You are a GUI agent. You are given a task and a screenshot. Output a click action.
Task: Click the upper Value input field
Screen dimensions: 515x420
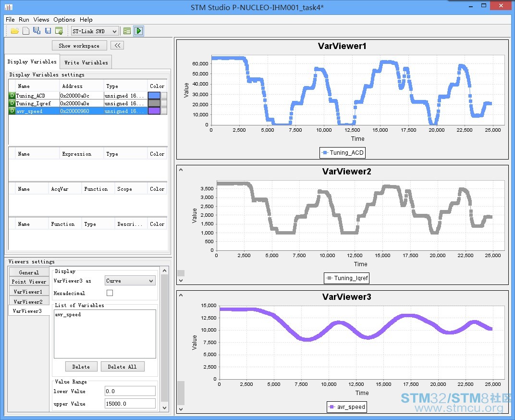pyautogui.click(x=130, y=404)
